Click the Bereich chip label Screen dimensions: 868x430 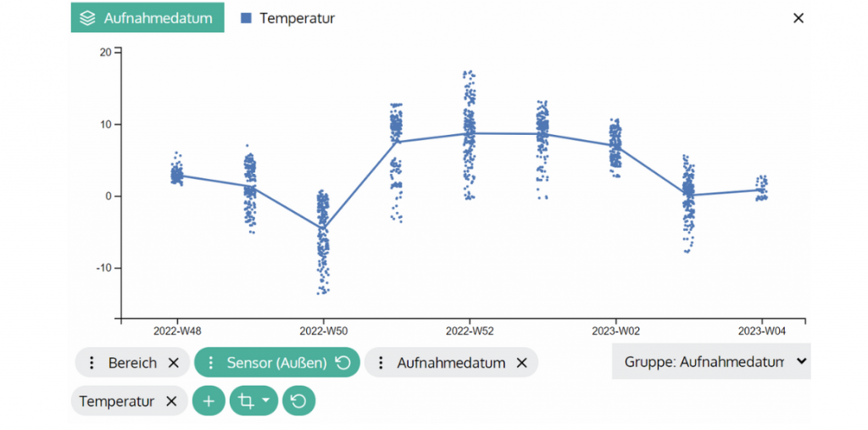[132, 363]
